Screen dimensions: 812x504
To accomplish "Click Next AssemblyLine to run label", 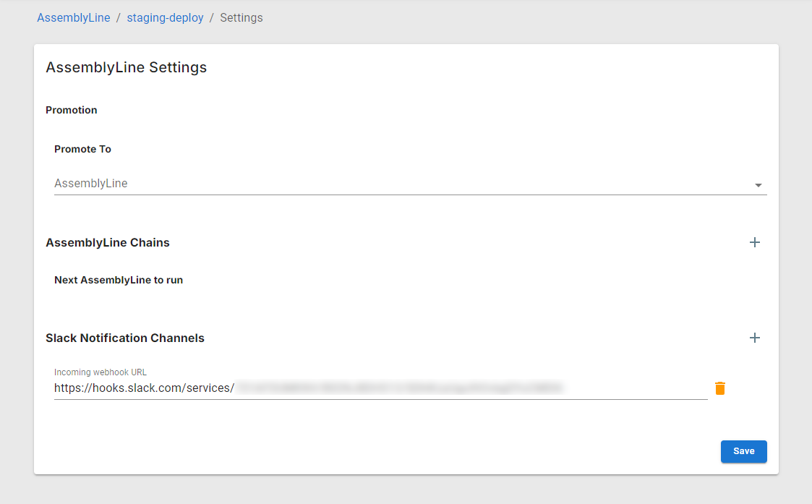I will click(x=119, y=280).
